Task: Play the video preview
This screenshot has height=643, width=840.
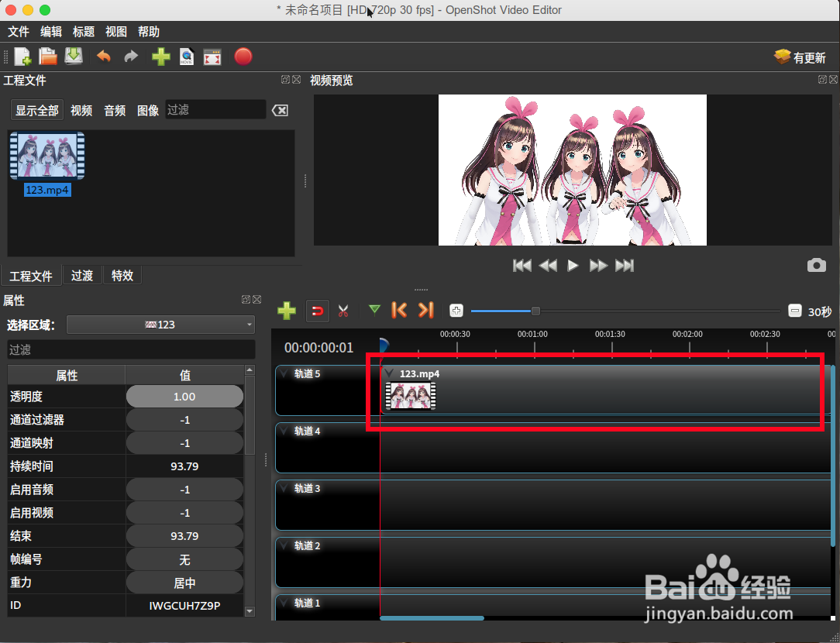Action: [573, 266]
